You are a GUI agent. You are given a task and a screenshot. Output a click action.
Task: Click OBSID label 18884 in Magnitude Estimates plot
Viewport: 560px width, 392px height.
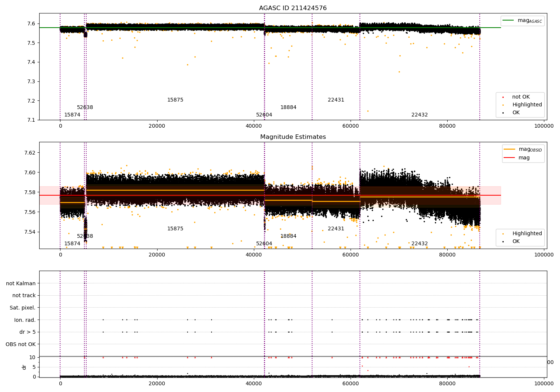(288, 236)
